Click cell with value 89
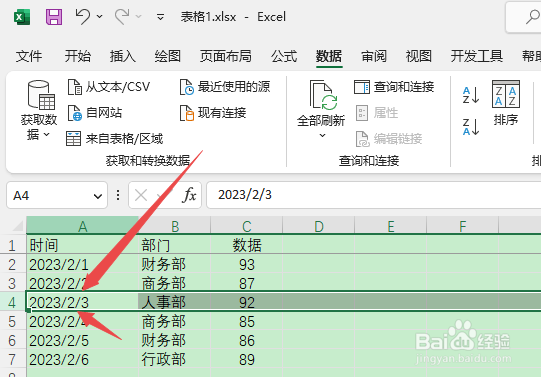 [x=247, y=359]
